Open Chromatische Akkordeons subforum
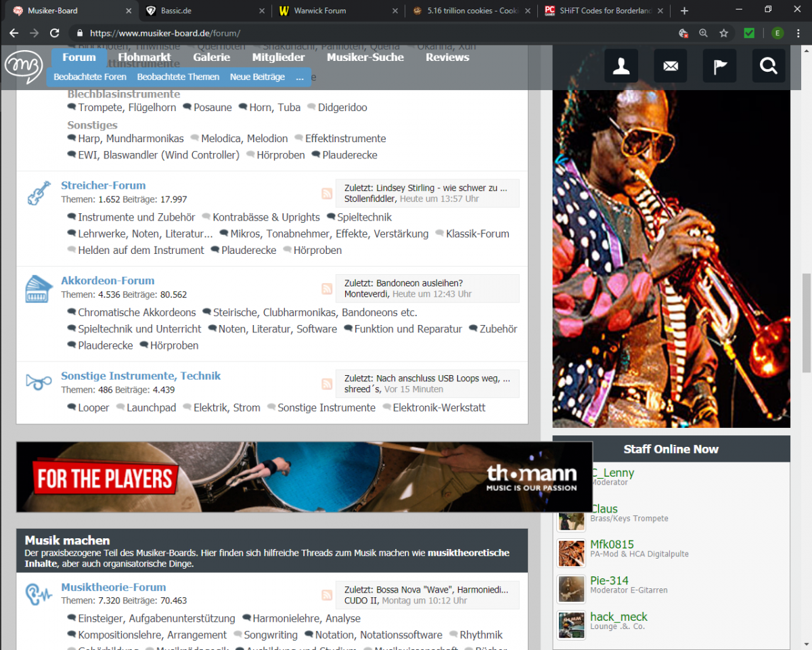The image size is (812, 650). click(137, 313)
